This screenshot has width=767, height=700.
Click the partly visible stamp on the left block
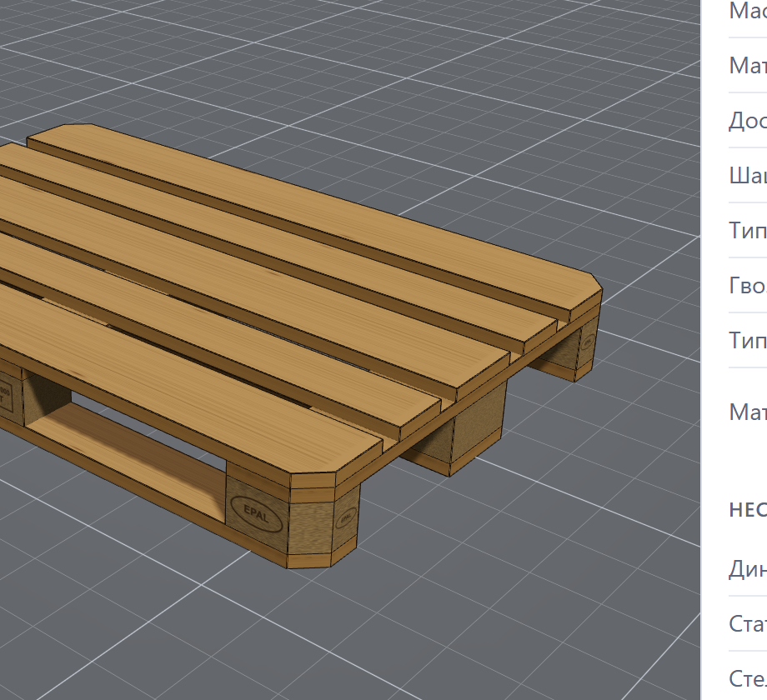pyautogui.click(x=5, y=397)
